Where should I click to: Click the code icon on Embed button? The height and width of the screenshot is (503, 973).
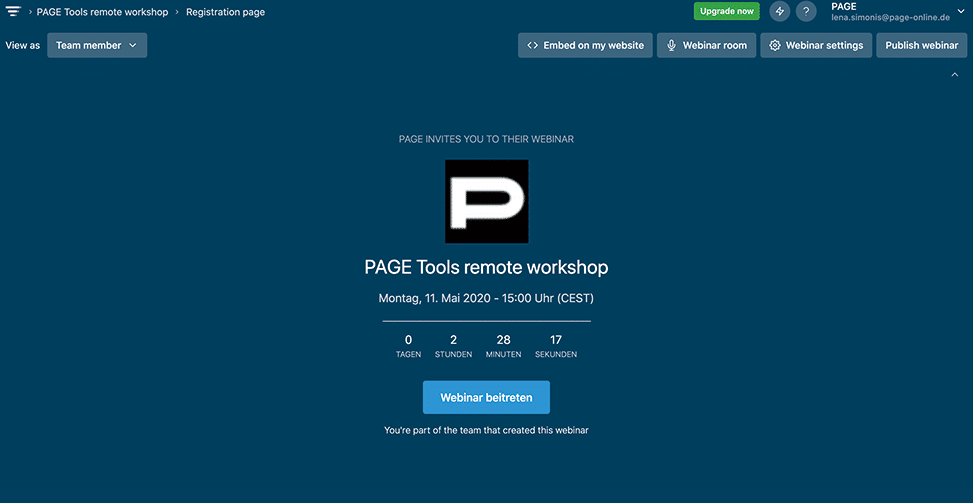point(533,45)
